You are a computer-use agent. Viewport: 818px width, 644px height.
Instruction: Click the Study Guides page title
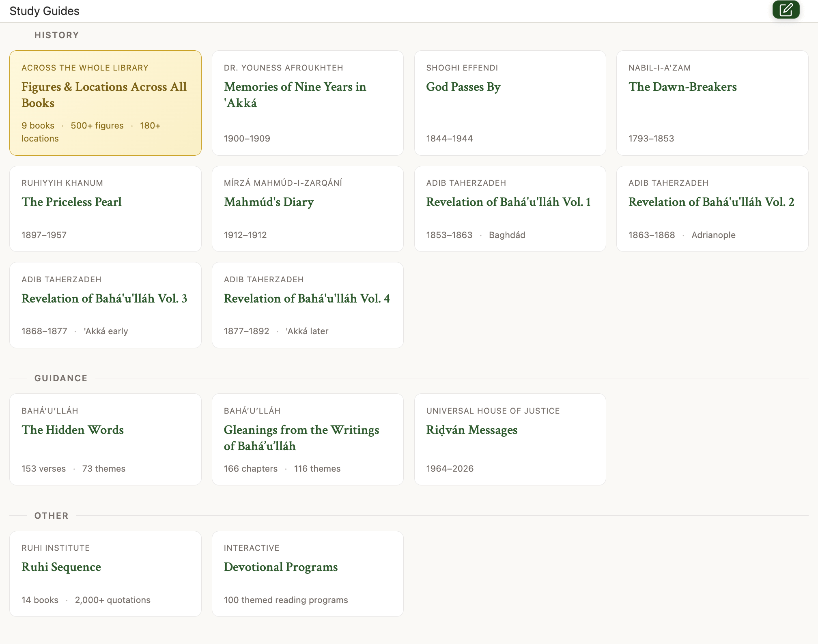44,11
